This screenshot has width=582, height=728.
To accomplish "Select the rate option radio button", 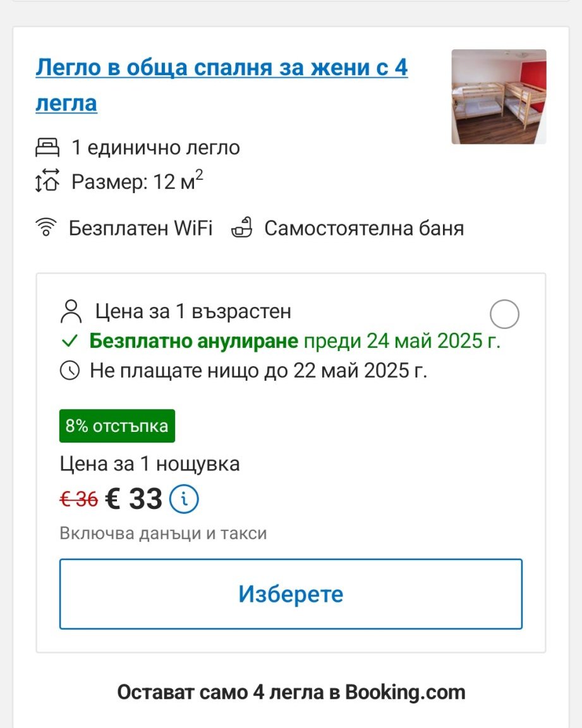I will click(504, 314).
